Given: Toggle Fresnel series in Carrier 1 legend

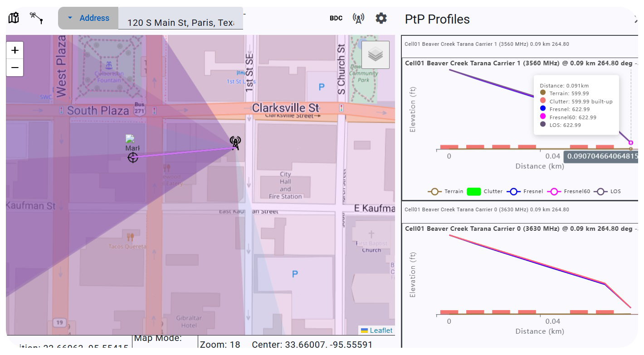Looking at the screenshot, I should pyautogui.click(x=525, y=191).
